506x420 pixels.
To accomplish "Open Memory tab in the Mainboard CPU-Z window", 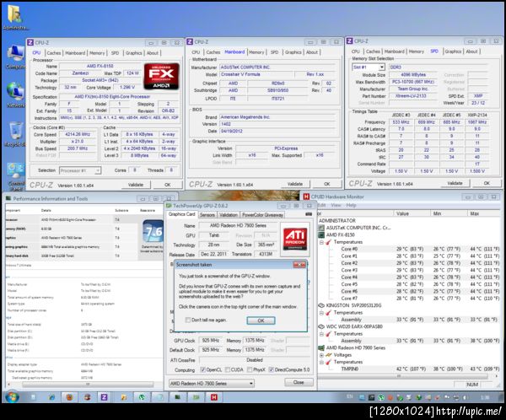I will [x=256, y=52].
